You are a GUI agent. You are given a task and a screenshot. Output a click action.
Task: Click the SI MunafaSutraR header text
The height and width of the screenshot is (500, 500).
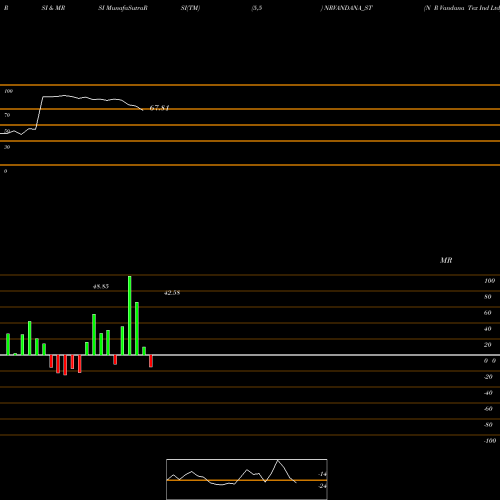click(123, 8)
